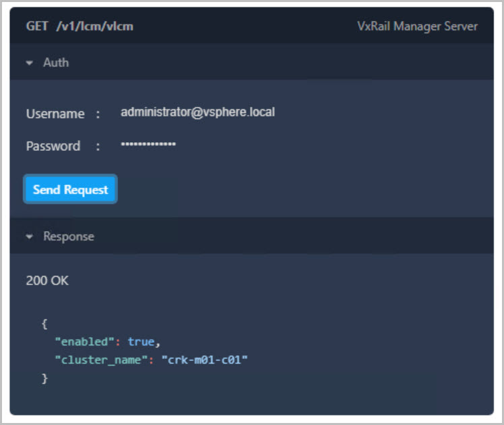
Task: Click the Auth section header label
Action: 56,63
